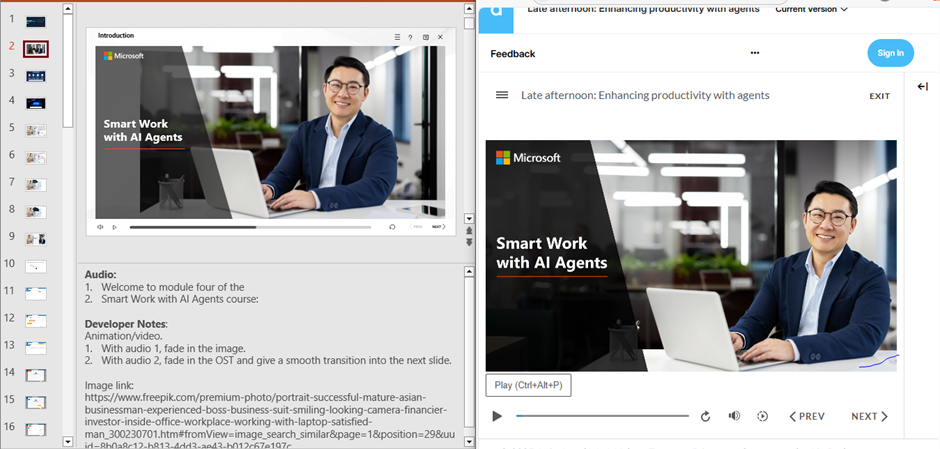Click slide editing pane scrollbar up arrow
The width and height of the screenshot is (940, 449).
click(469, 9)
